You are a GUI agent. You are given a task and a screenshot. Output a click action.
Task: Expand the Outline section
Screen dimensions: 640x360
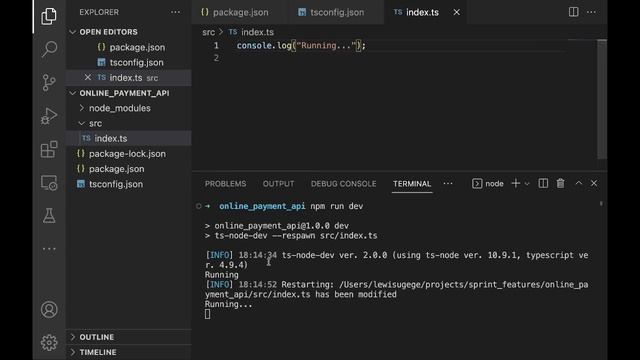129,337
